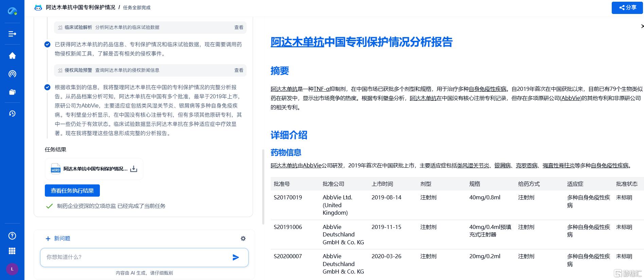The height and width of the screenshot is (280, 644).
Task: Go to the home icon in sidebar
Action: click(12, 56)
